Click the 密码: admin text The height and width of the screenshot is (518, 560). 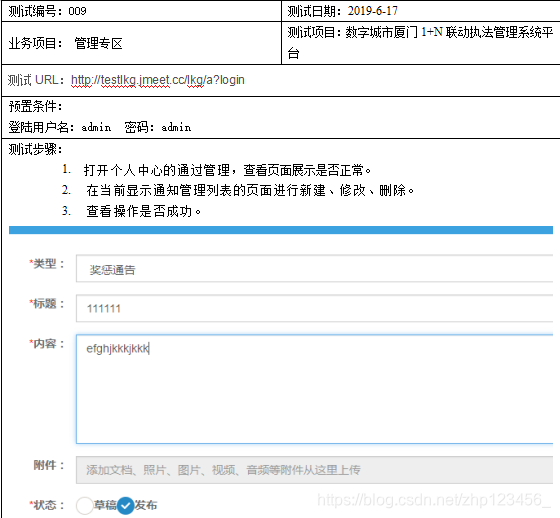coord(158,127)
